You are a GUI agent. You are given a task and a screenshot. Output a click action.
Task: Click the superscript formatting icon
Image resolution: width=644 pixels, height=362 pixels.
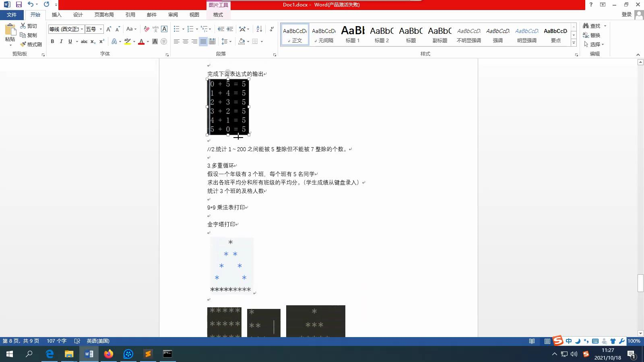pyautogui.click(x=101, y=41)
